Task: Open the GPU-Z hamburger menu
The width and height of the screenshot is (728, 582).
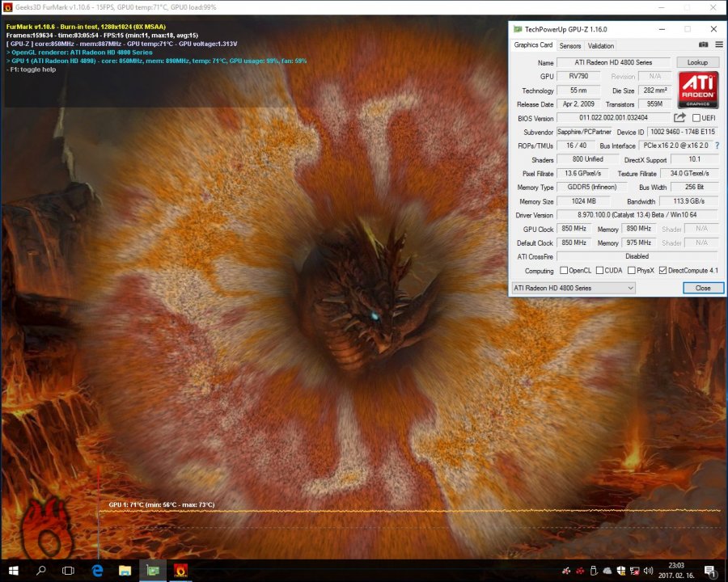Action: click(x=719, y=44)
